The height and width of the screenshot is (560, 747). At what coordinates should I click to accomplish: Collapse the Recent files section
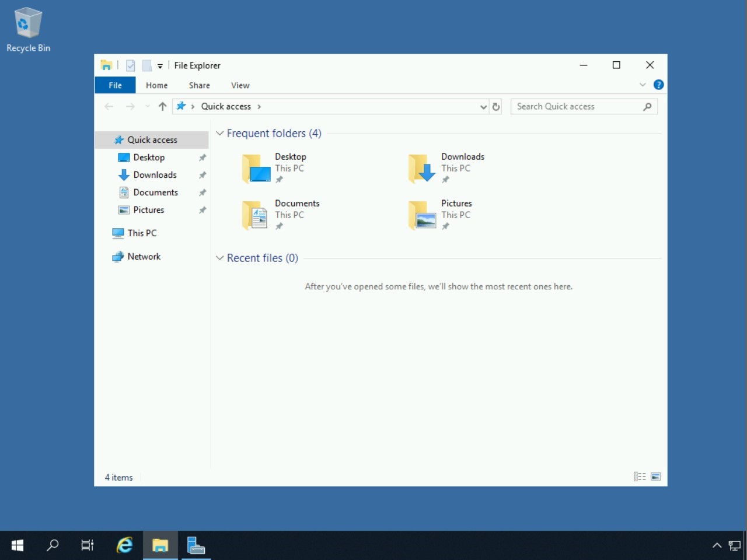click(x=220, y=258)
